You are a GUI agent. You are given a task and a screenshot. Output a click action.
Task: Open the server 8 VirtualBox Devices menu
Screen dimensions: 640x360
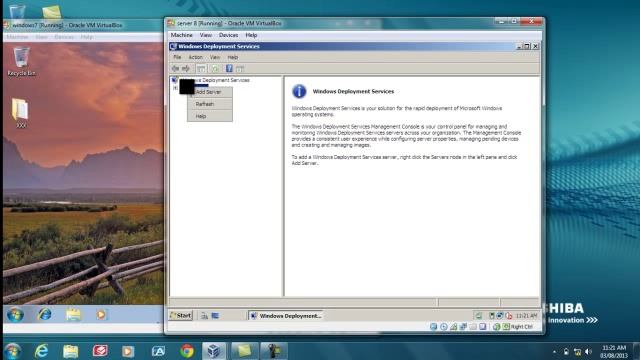[229, 36]
